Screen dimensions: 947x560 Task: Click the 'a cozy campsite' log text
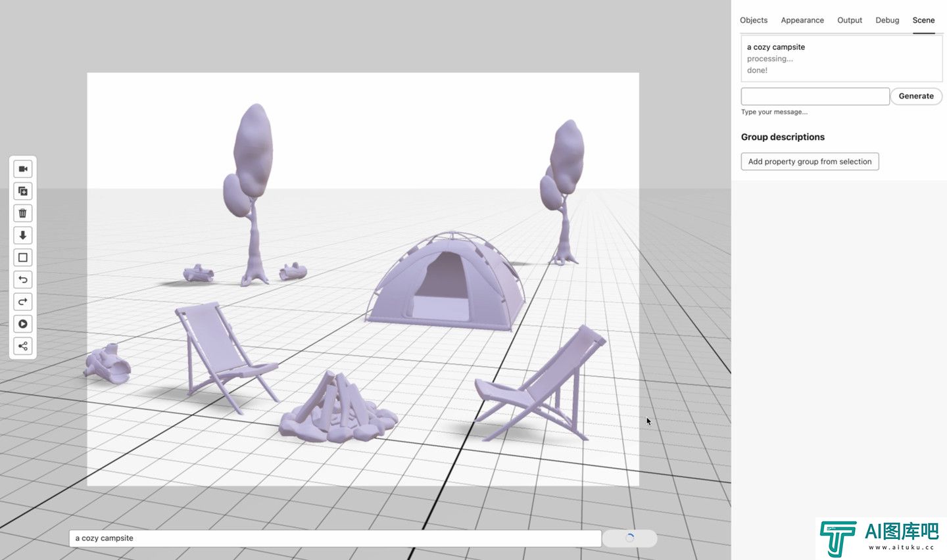pyautogui.click(x=776, y=47)
